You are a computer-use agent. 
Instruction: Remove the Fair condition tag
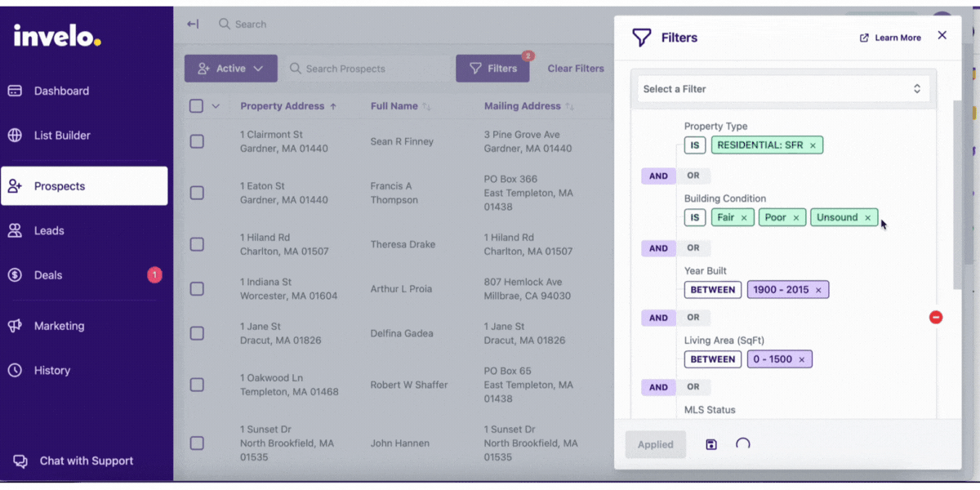(744, 218)
